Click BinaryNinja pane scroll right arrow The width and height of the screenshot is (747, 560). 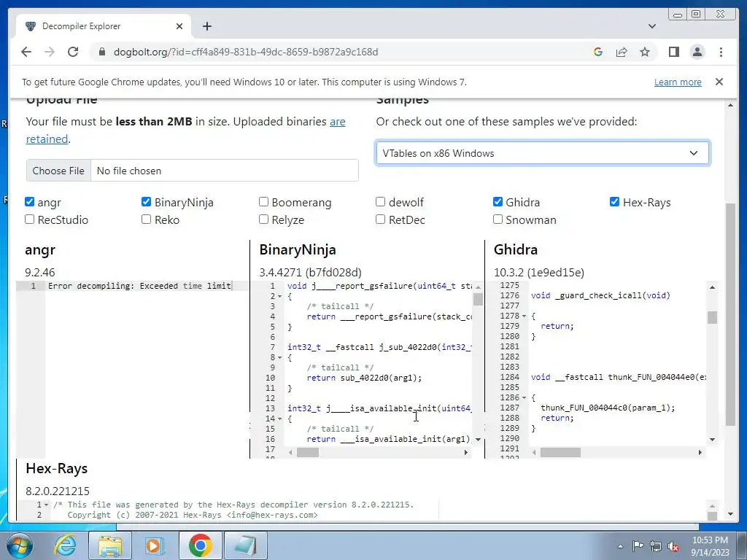[466, 452]
